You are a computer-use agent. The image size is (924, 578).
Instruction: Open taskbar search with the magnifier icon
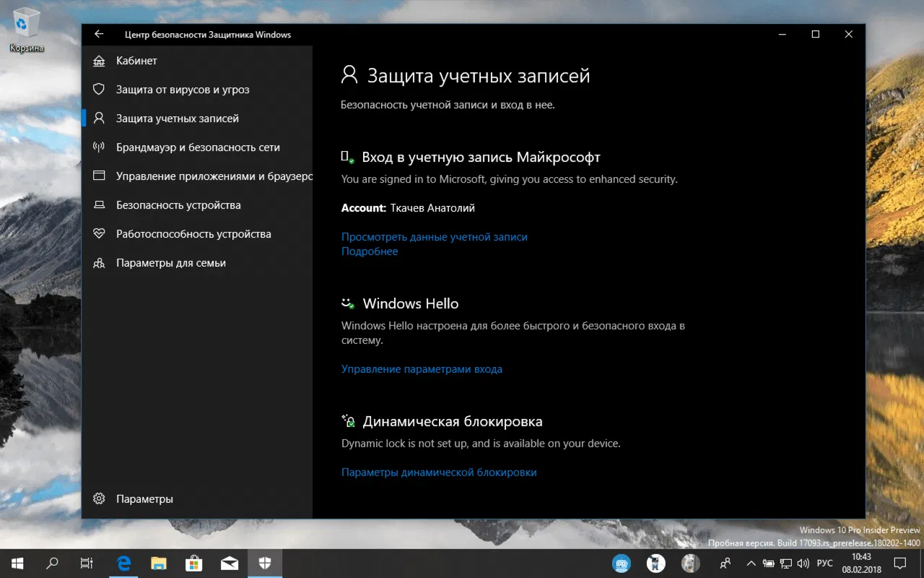[x=52, y=563]
